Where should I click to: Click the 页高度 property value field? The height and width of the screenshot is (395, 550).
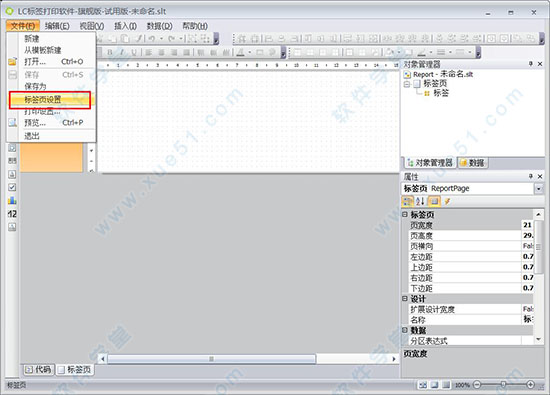click(528, 235)
